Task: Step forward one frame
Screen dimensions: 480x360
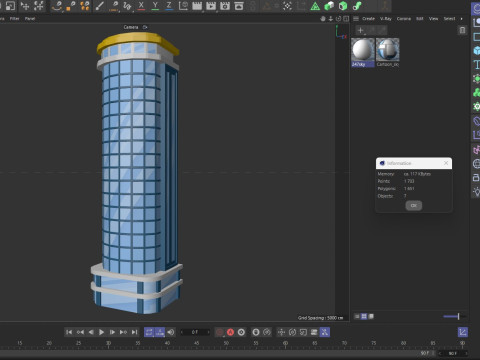Action: point(112,332)
